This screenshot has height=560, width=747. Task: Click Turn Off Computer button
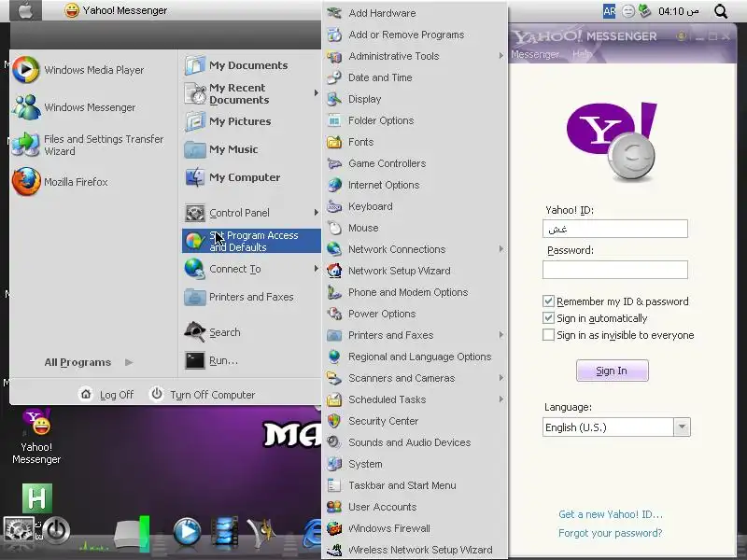pos(203,394)
